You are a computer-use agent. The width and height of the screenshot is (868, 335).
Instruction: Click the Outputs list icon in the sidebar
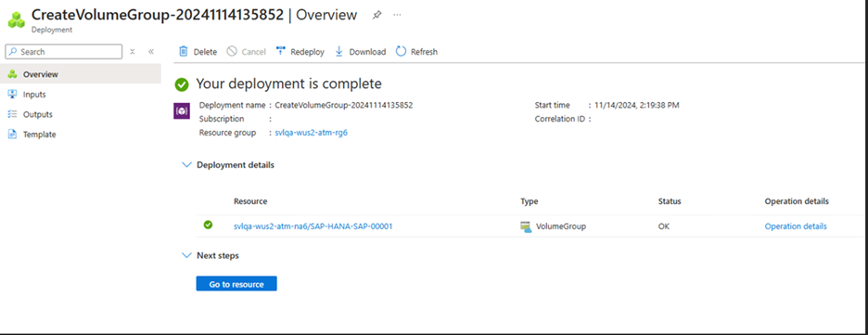coord(12,114)
